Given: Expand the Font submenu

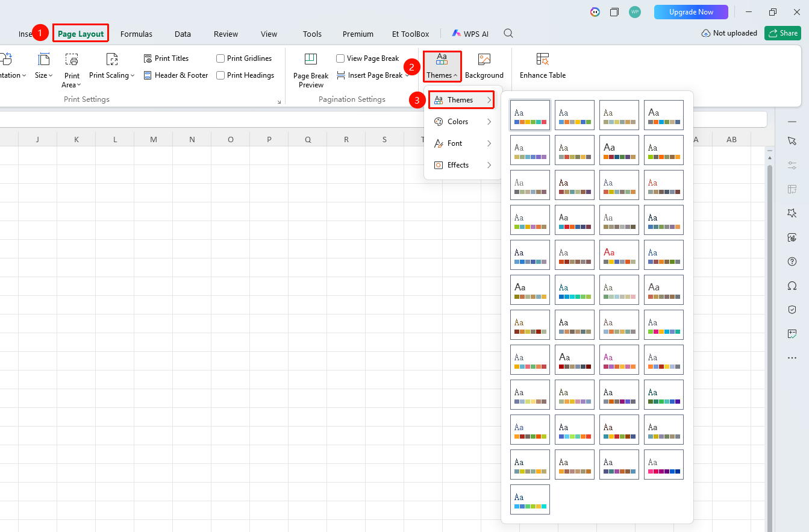Looking at the screenshot, I should click(463, 143).
